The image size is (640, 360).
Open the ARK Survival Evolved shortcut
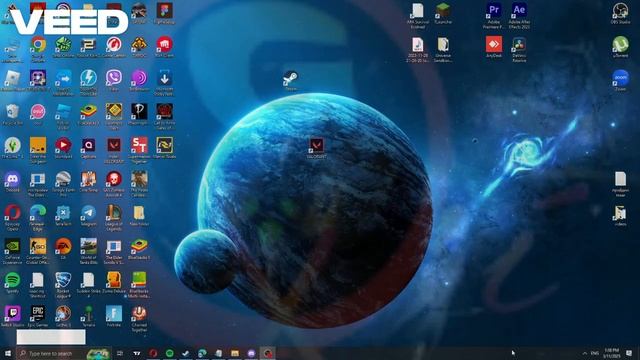418,11
